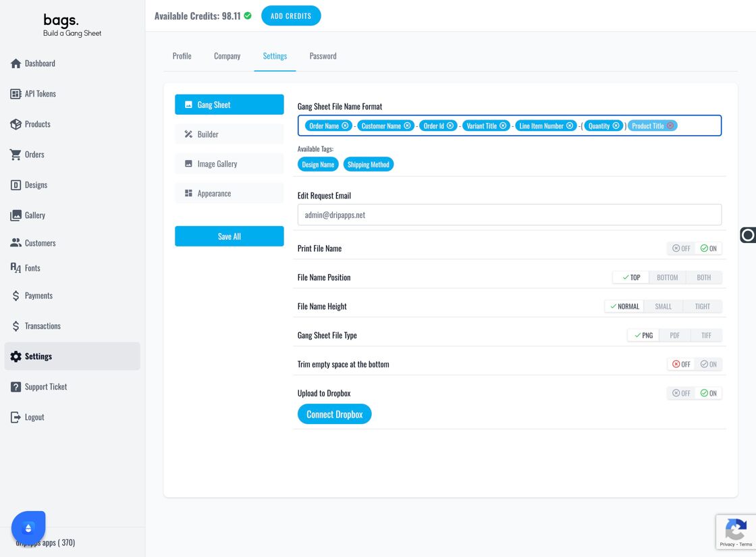The image size is (756, 557).
Task: Click the Support Ticket question icon
Action: point(16,387)
